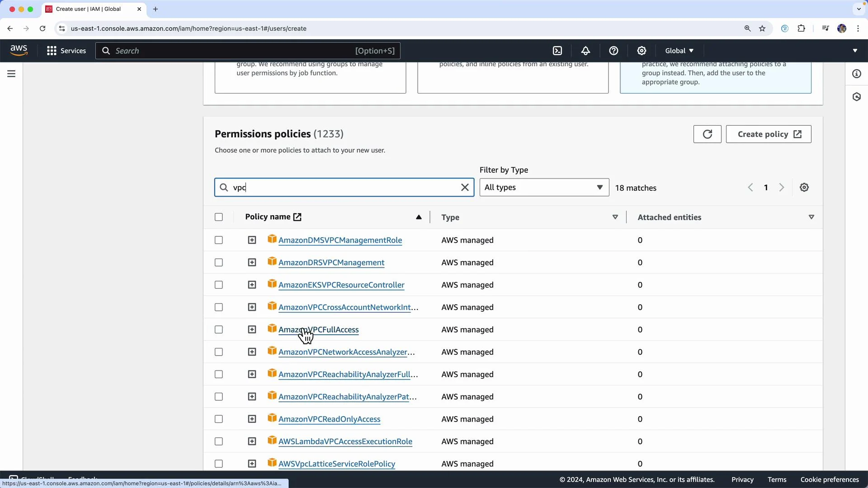This screenshot has height=488, width=868.
Task: Expand the AmazonEKSVPCResourceController policy details
Action: pyautogui.click(x=252, y=285)
